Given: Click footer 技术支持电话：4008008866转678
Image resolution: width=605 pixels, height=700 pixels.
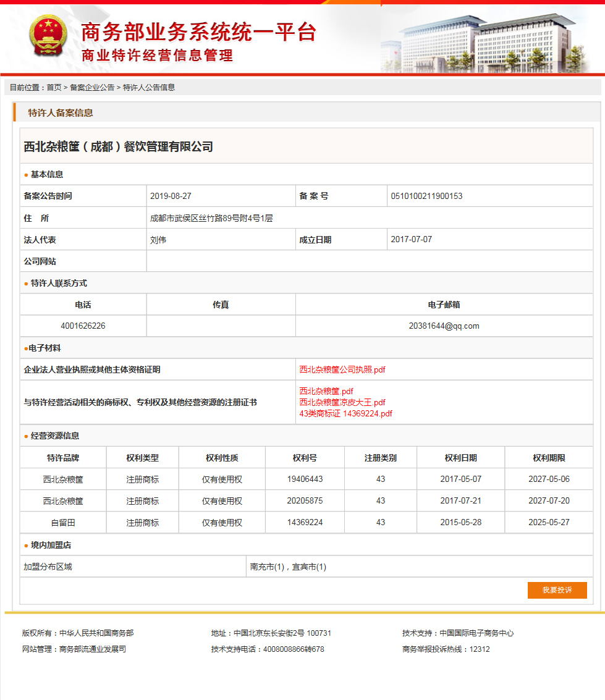Looking at the screenshot, I should [x=268, y=649].
